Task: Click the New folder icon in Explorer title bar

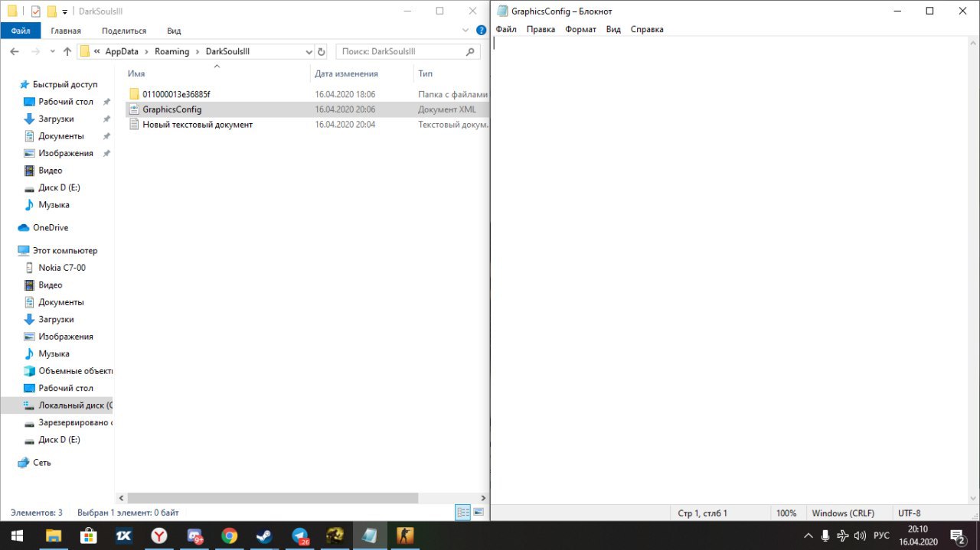Action: coord(51,11)
